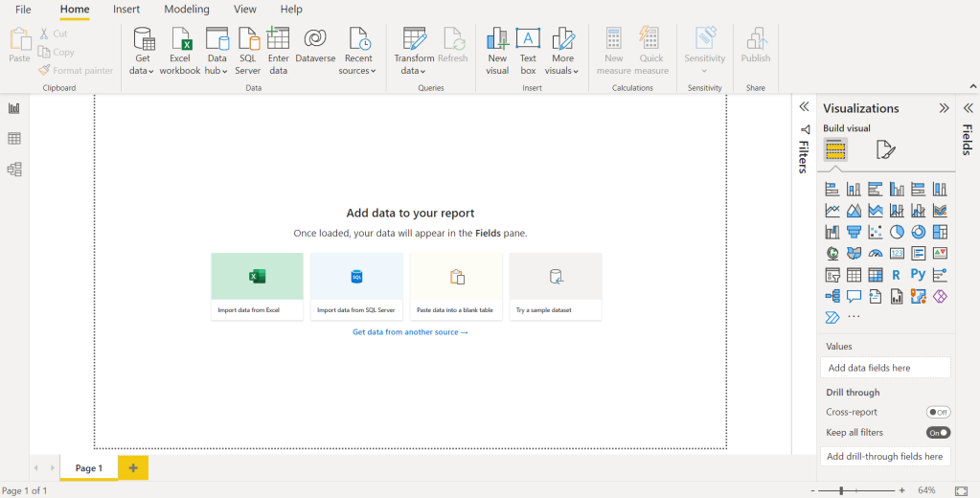Select the ArcGIS Maps visual
980x498 pixels.
[918, 296]
